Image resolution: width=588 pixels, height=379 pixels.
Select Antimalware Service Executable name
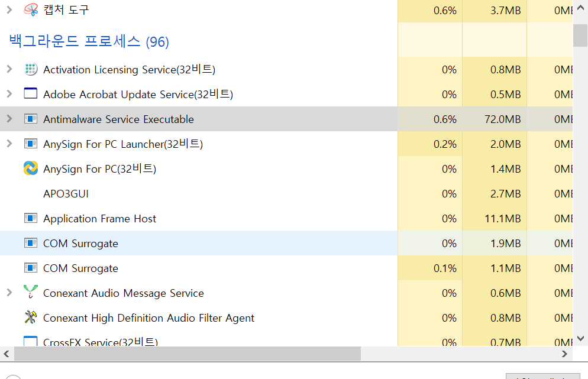tap(118, 119)
